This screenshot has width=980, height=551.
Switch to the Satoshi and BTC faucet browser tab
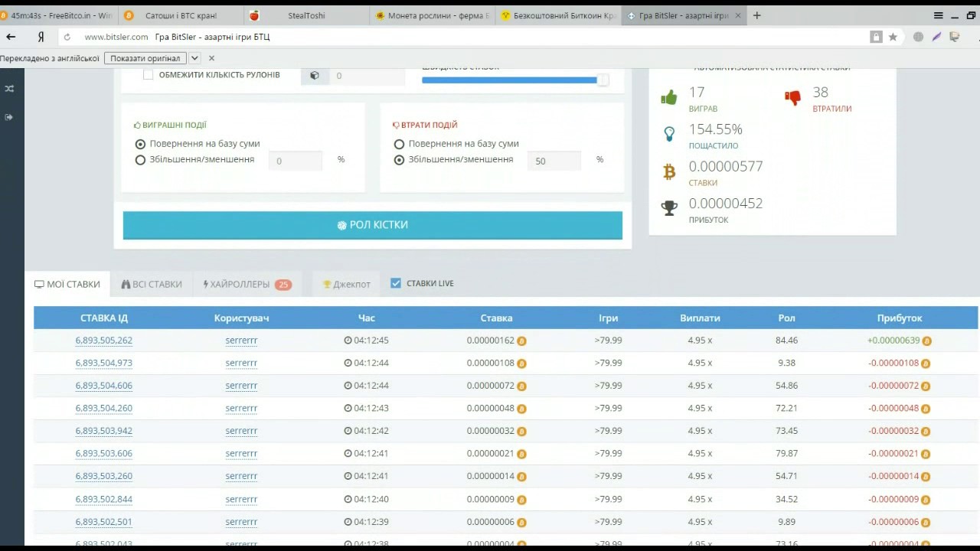click(181, 15)
